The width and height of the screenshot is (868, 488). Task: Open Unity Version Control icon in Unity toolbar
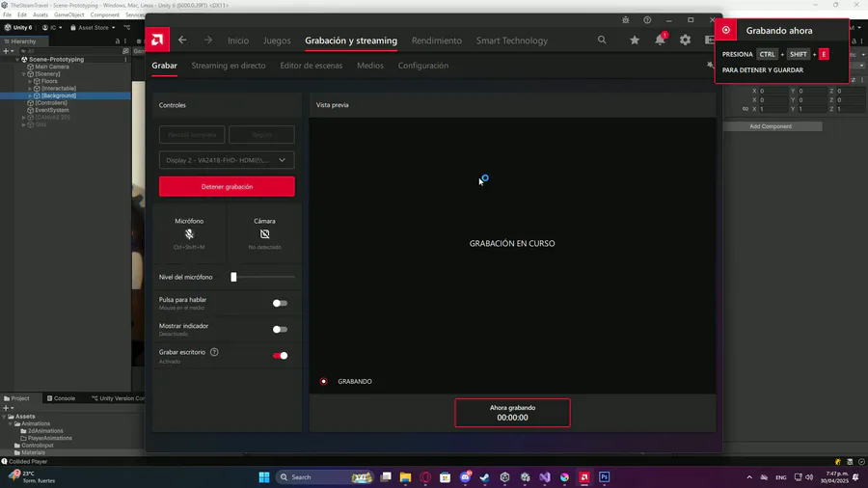[126, 27]
